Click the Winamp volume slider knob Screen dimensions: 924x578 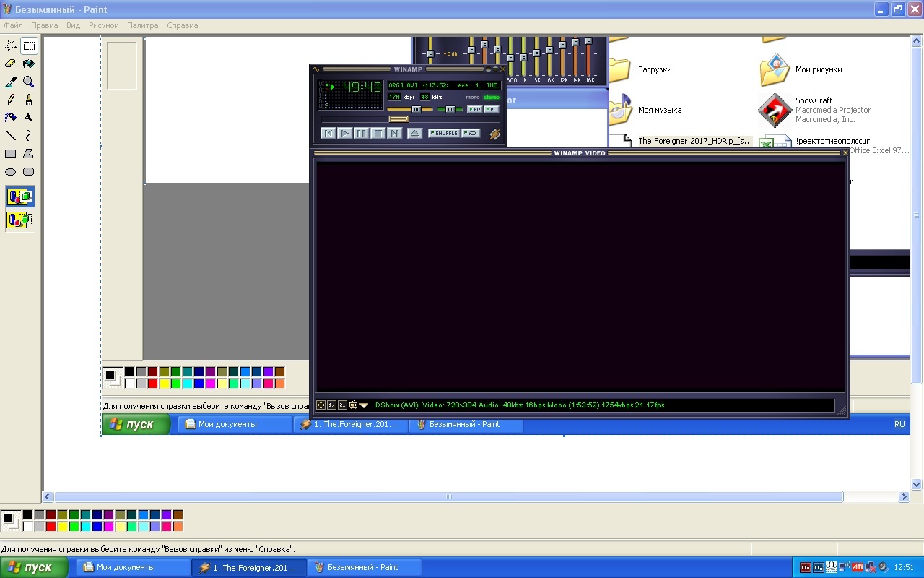[417, 109]
